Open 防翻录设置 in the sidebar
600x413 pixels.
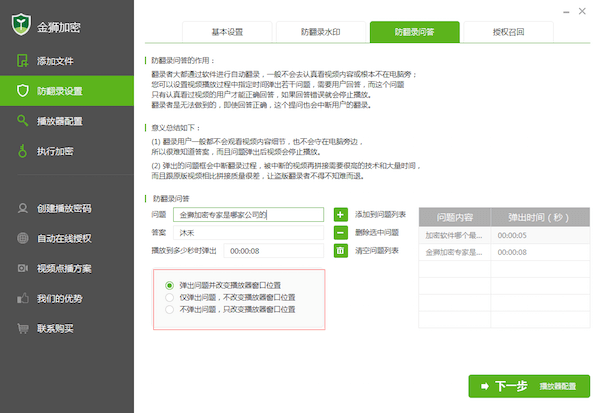(67, 91)
